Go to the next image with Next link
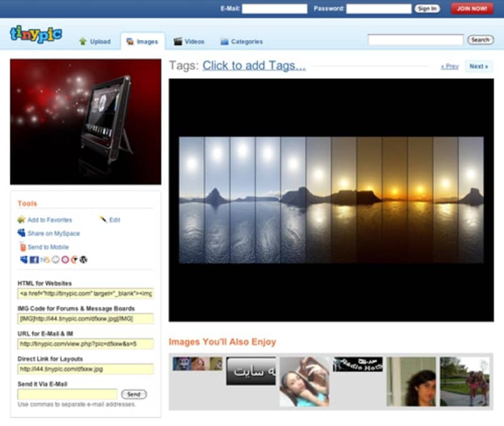This screenshot has width=504, height=426. 477,66
